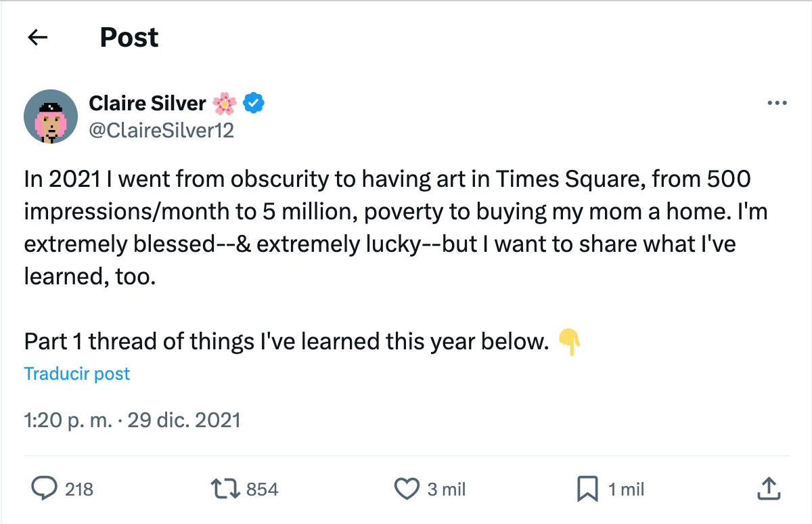The image size is (812, 524).
Task: Like the post with heart icon
Action: (407, 489)
